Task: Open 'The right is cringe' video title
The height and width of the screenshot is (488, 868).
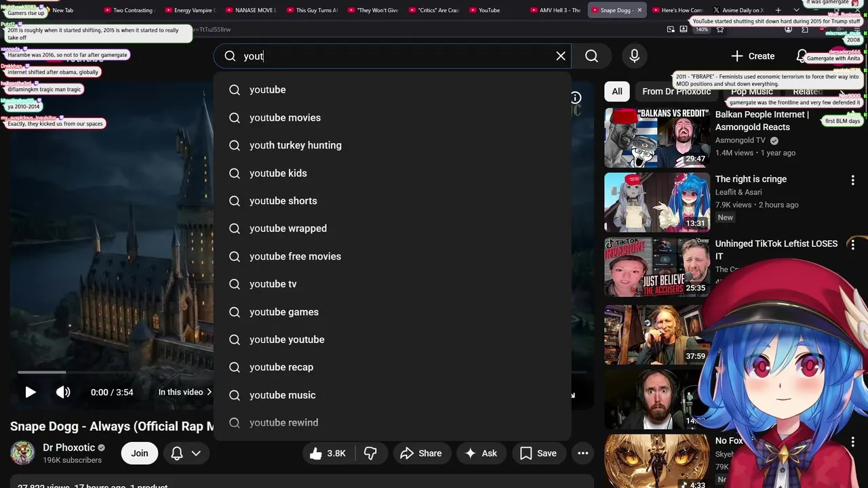Action: (751, 179)
